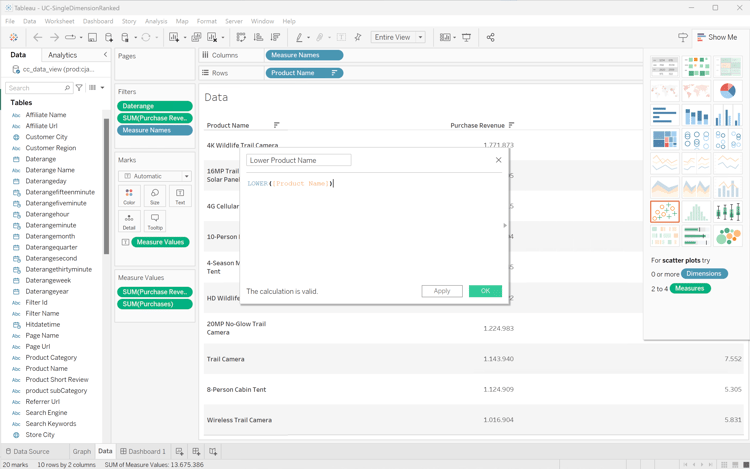Click the Presentation Mode icon
Image resolution: width=750 pixels, height=469 pixels.
tap(466, 37)
